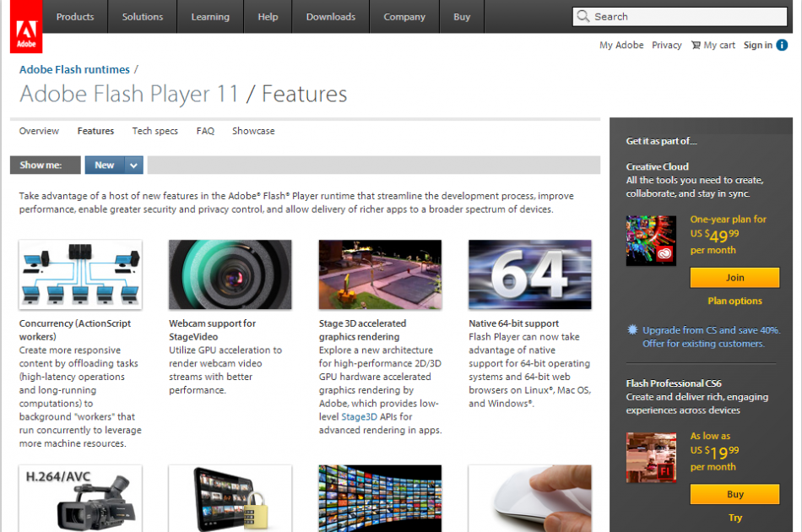
Task: Open the Stage3D APIs link
Action: click(x=359, y=417)
